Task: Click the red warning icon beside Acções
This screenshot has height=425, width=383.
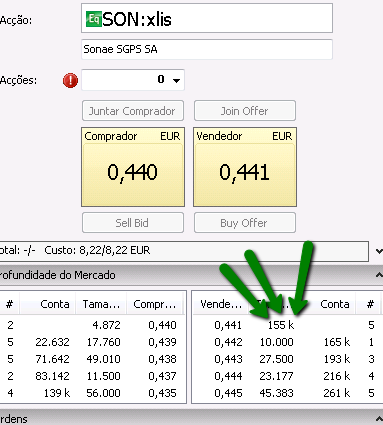Action: tap(70, 80)
